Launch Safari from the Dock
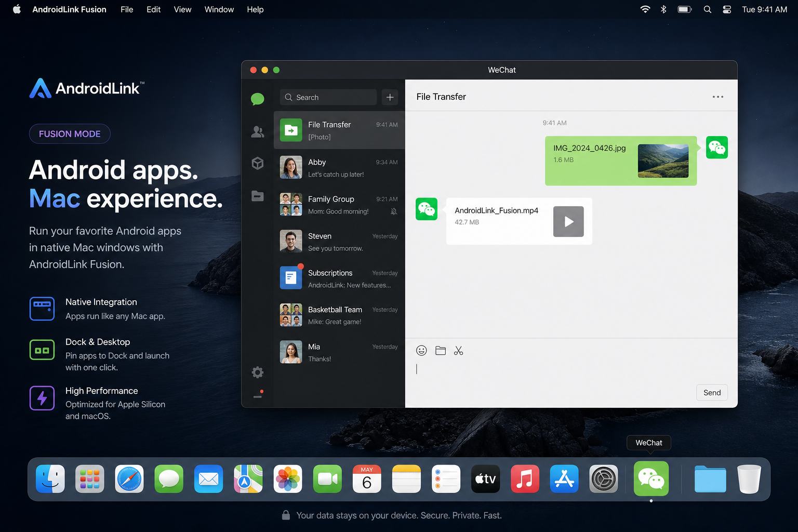 pos(129,478)
